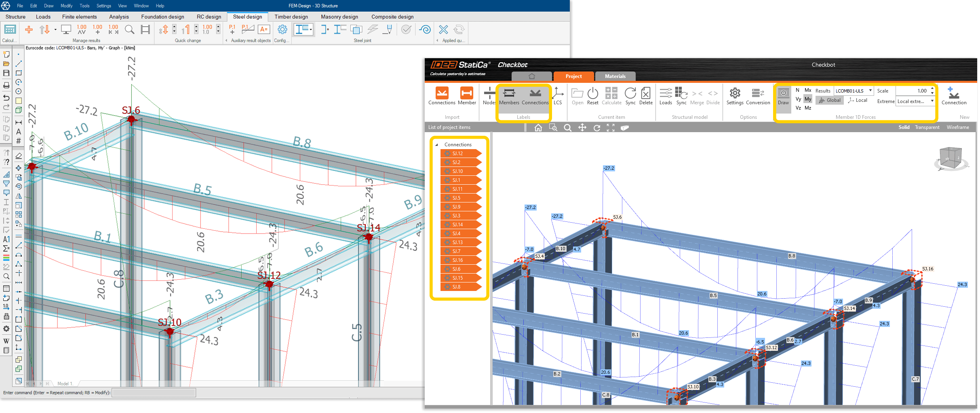Click magnifier Find result icon in FEM-Design ribbon
The width and height of the screenshot is (980, 413).
click(x=129, y=29)
